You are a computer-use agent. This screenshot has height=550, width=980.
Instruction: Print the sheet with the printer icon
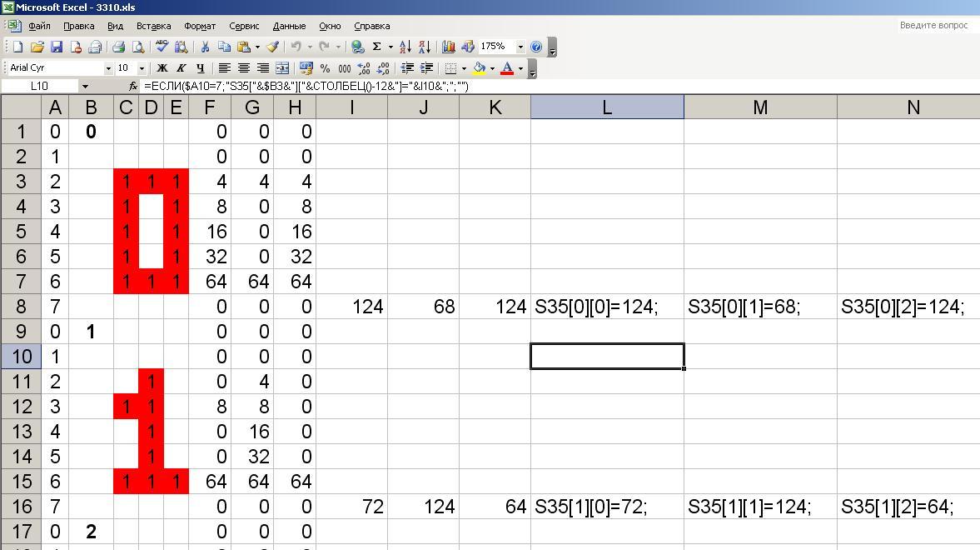pos(119,47)
